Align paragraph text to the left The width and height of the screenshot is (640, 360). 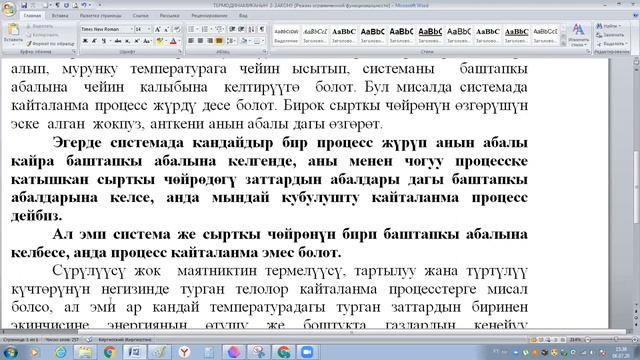191,41
